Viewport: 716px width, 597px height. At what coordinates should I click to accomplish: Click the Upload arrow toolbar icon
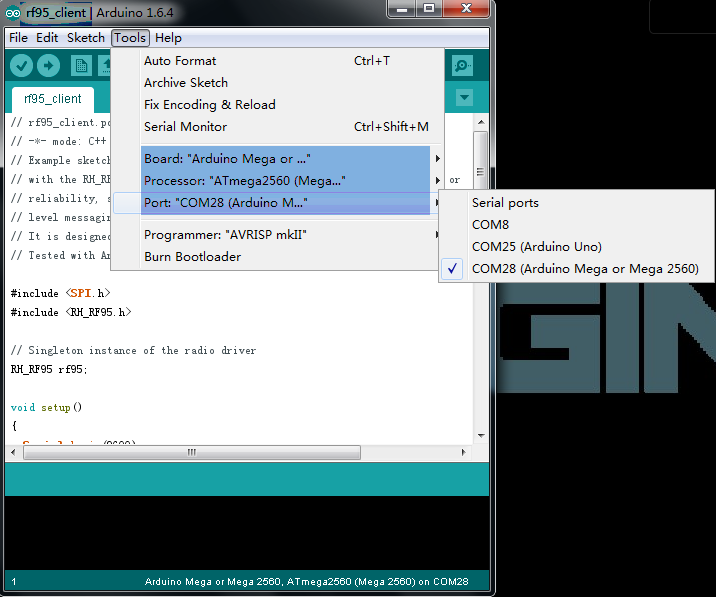(48, 66)
